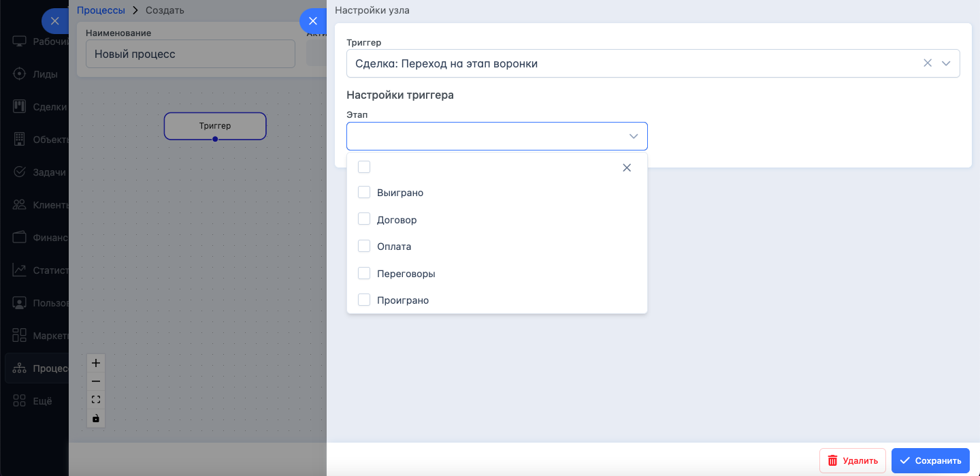Open Лиды from the sidebar icon
The image size is (980, 476).
[20, 74]
